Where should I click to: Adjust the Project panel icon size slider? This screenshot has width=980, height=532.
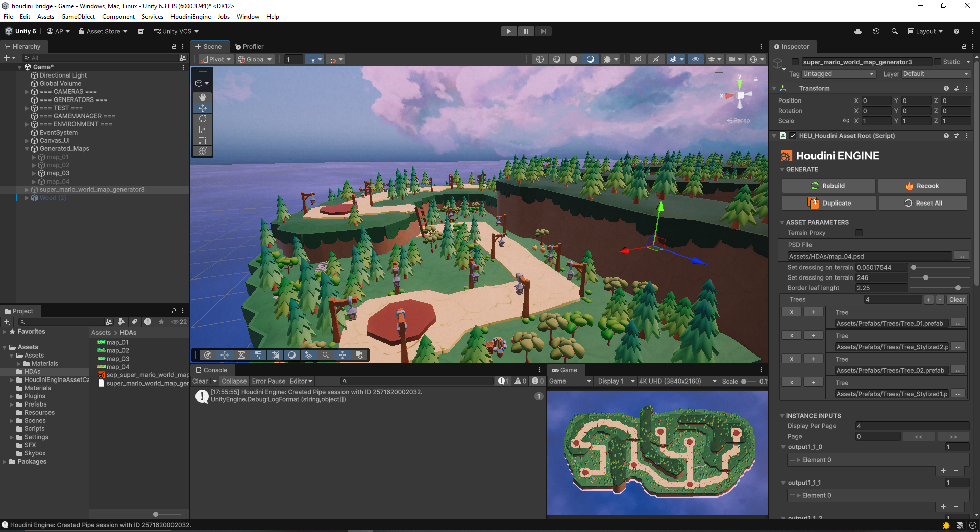167,514
